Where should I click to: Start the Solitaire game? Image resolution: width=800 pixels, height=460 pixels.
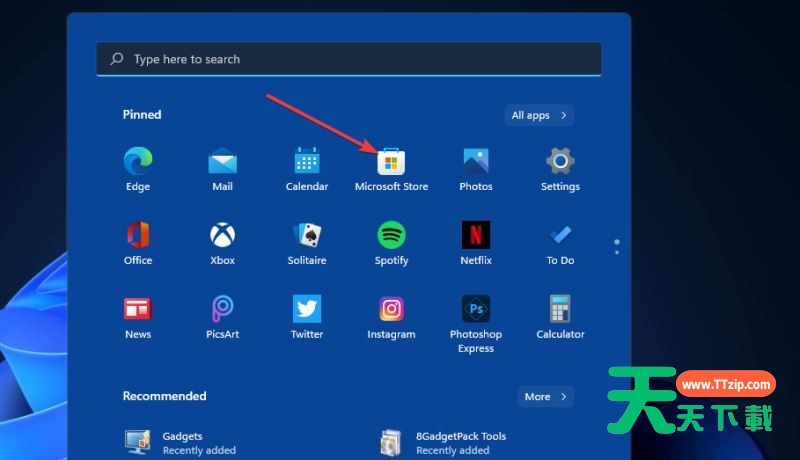pyautogui.click(x=307, y=243)
